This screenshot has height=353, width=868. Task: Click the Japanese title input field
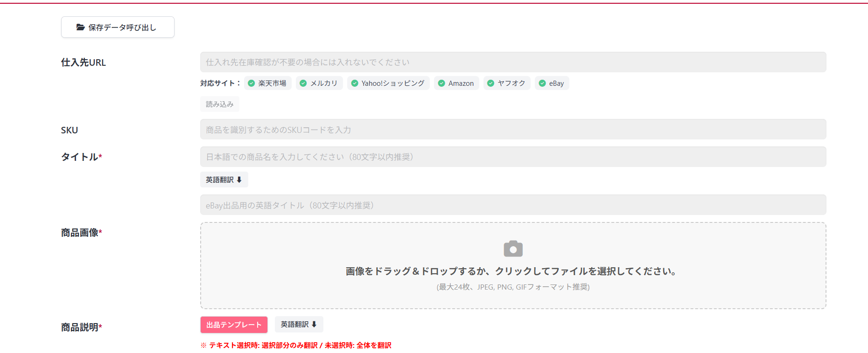(x=513, y=157)
